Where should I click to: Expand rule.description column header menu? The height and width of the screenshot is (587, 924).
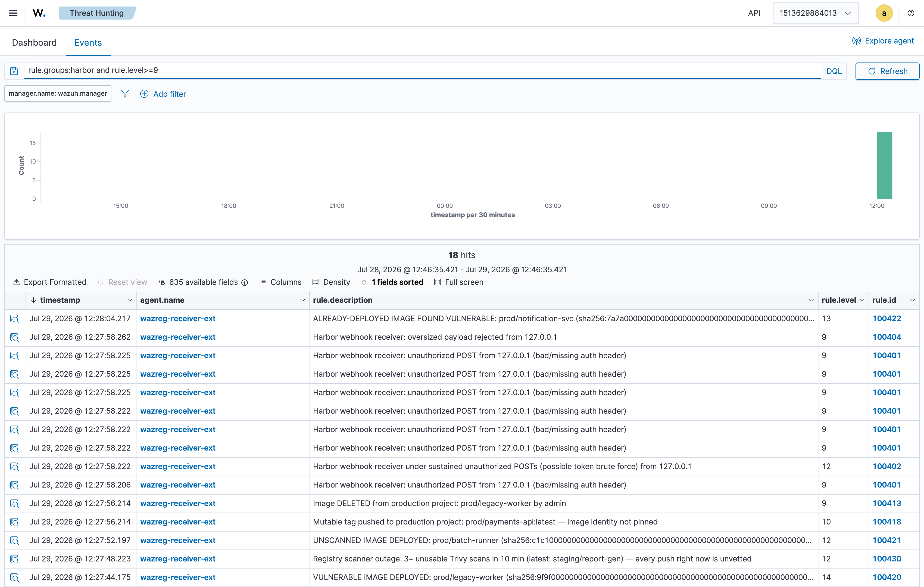[811, 300]
